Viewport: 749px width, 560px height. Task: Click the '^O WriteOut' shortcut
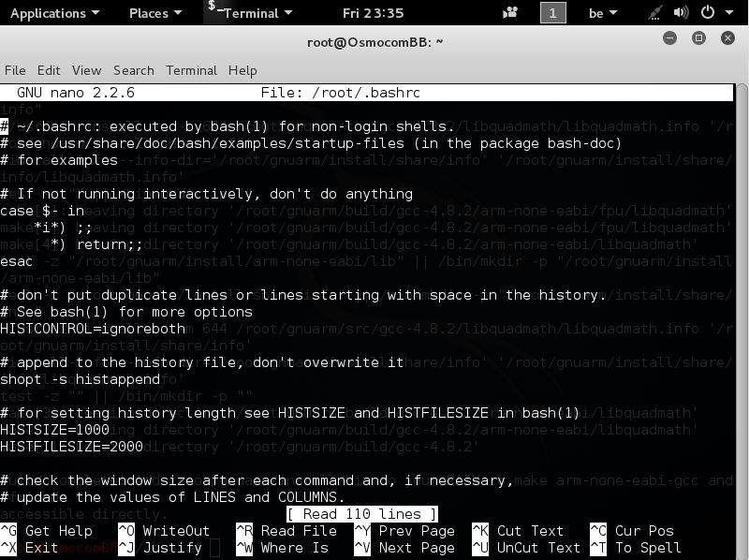[x=164, y=531]
